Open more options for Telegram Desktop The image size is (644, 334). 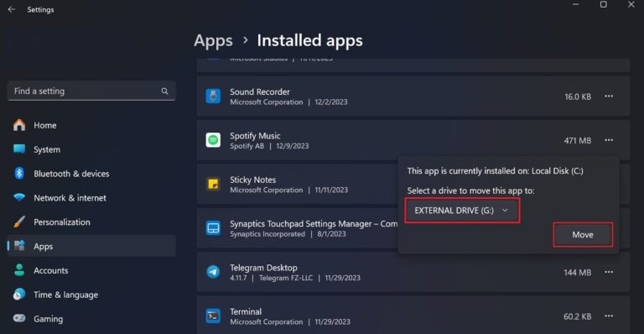[609, 272]
